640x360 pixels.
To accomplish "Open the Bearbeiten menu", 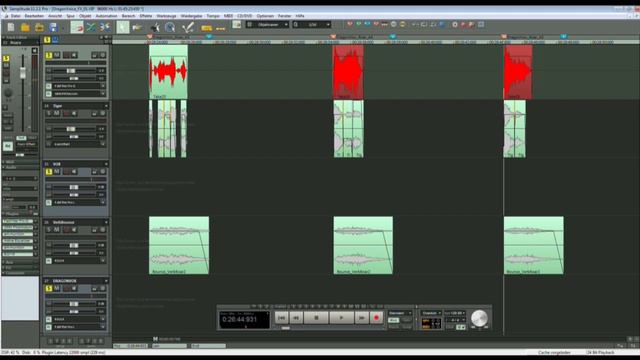I will [x=34, y=16].
